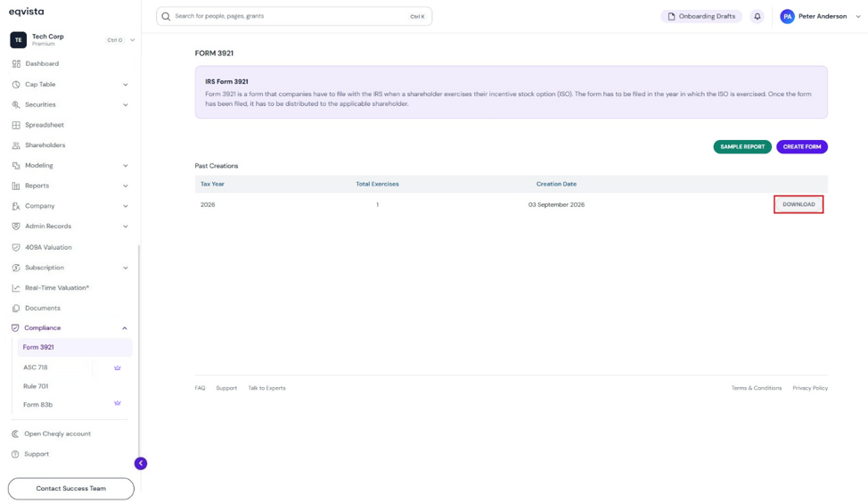This screenshot has height=504, width=868.
Task: Click the Shareholders people icon
Action: pos(16,145)
